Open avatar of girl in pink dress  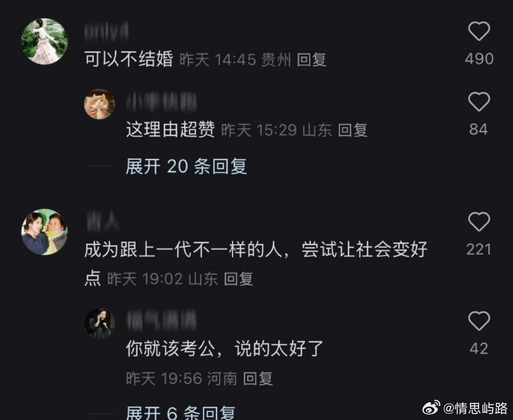click(x=45, y=41)
